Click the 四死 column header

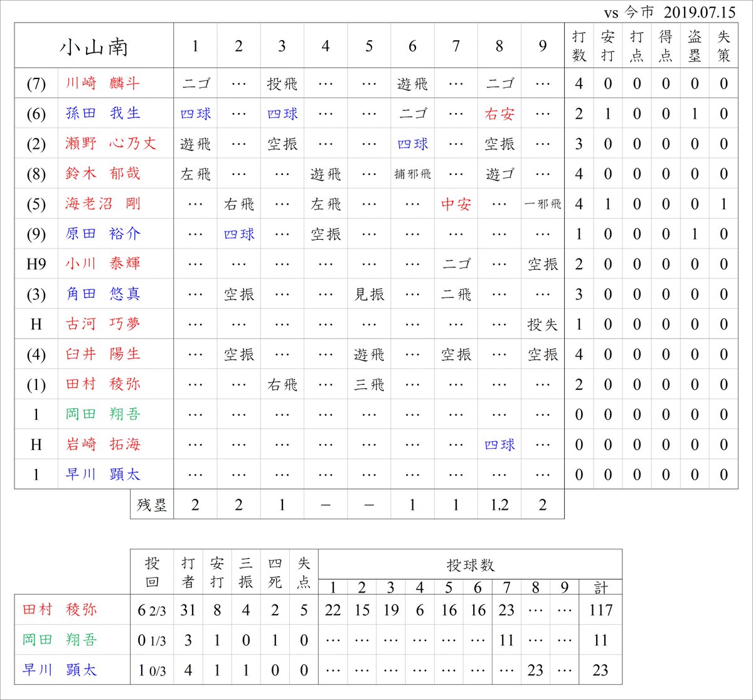(x=275, y=572)
